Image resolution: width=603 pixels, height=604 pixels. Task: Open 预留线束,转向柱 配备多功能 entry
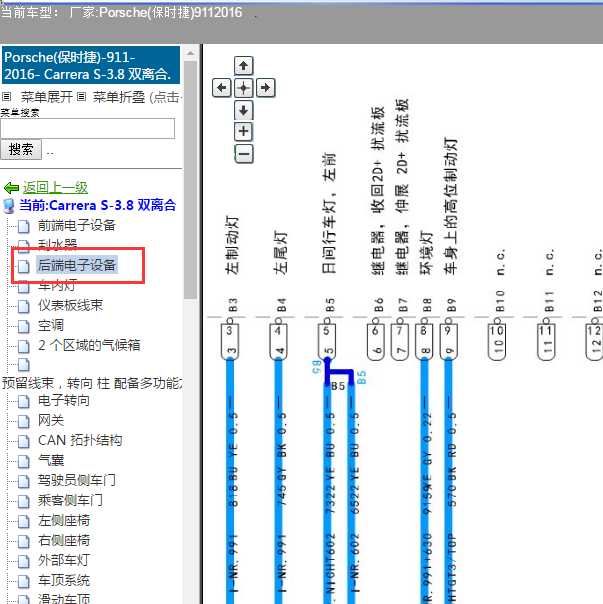91,383
